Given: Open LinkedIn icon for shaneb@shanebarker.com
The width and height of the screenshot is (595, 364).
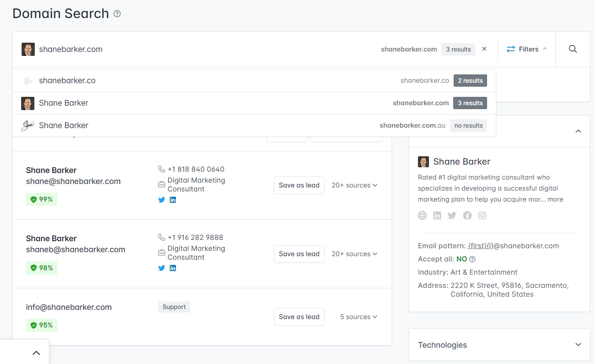Looking at the screenshot, I should [173, 268].
